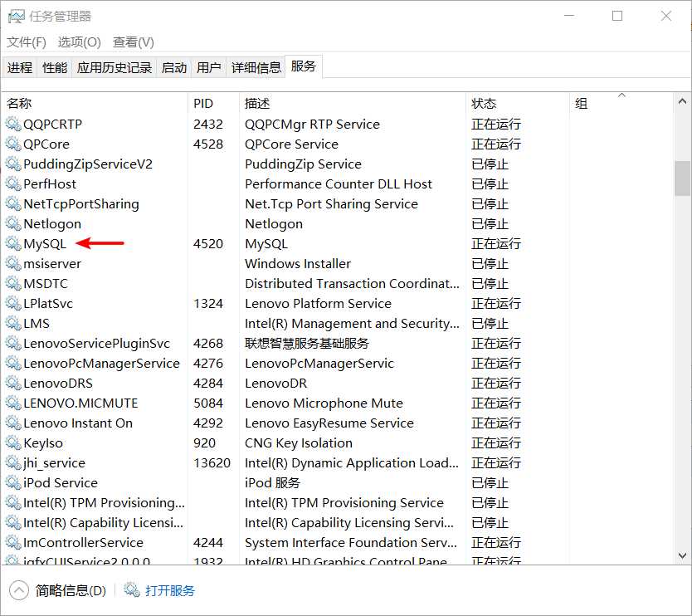Click the gear icon beside KeyIso
The image size is (692, 616).
13,442
